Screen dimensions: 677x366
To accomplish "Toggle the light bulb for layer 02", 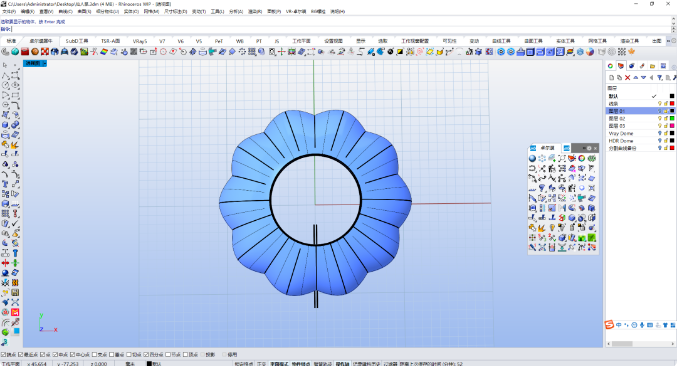I will coord(660,118).
